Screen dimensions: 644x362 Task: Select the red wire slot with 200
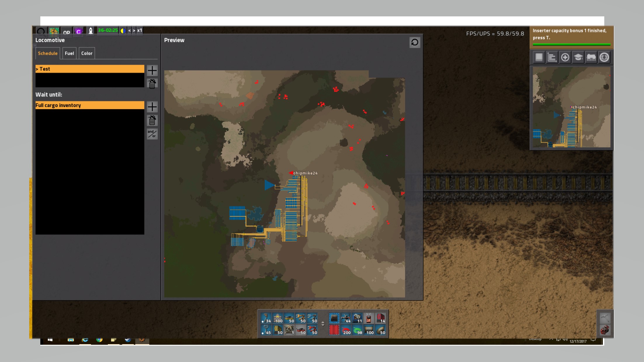346,330
